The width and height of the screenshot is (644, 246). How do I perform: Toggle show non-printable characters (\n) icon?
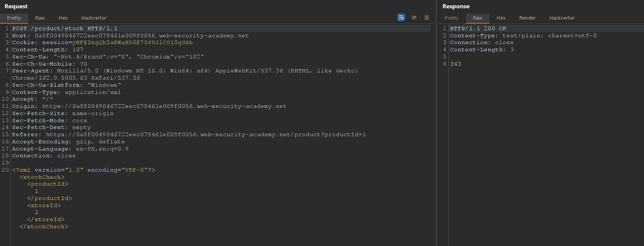point(414,18)
